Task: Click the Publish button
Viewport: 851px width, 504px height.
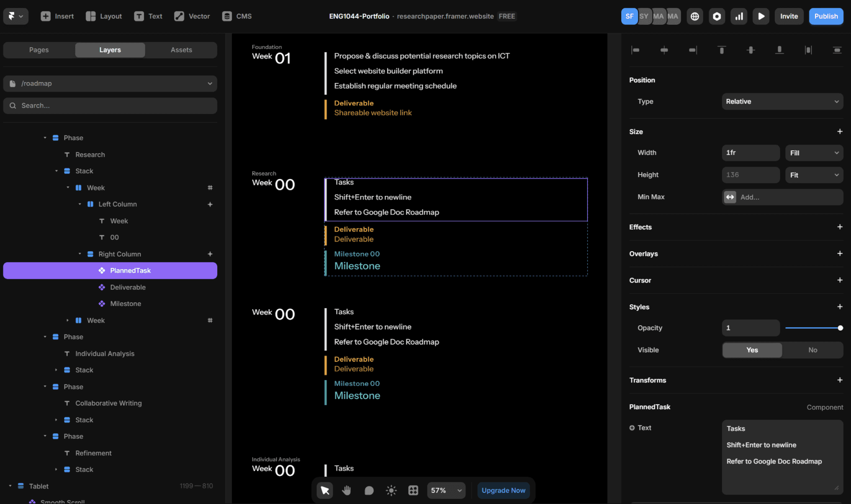Action: pyautogui.click(x=825, y=16)
